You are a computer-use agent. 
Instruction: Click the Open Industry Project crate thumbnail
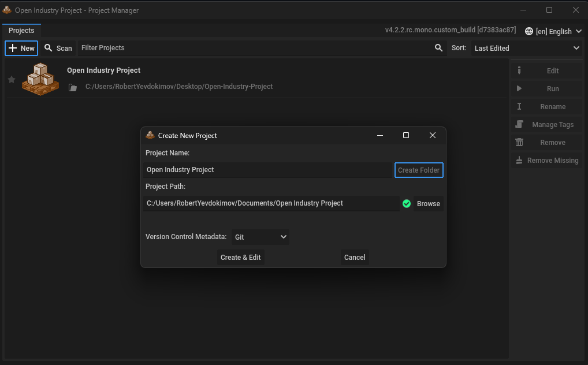[40, 79]
